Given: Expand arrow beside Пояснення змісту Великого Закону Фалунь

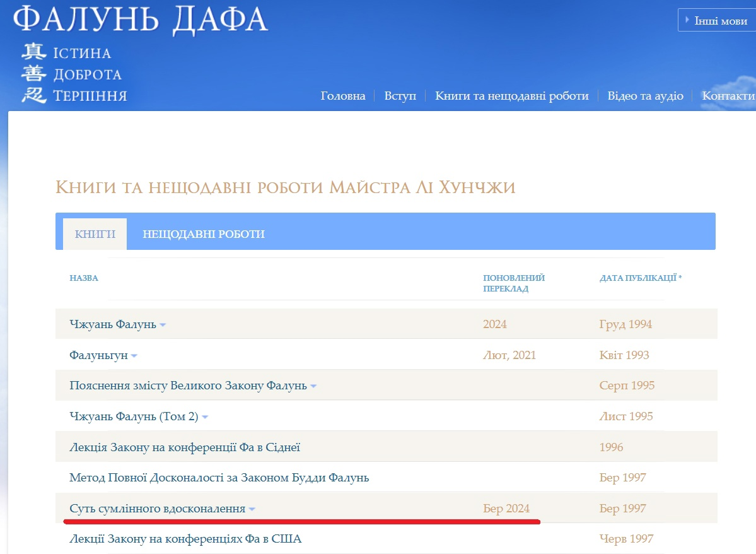Looking at the screenshot, I should (313, 386).
